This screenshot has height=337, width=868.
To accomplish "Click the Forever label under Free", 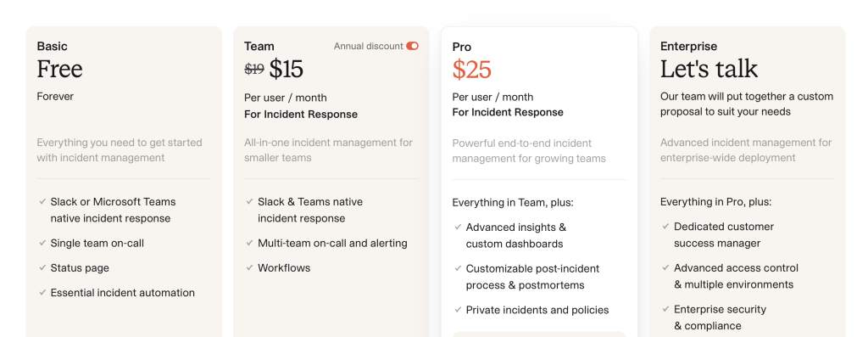I will pyautogui.click(x=55, y=97).
